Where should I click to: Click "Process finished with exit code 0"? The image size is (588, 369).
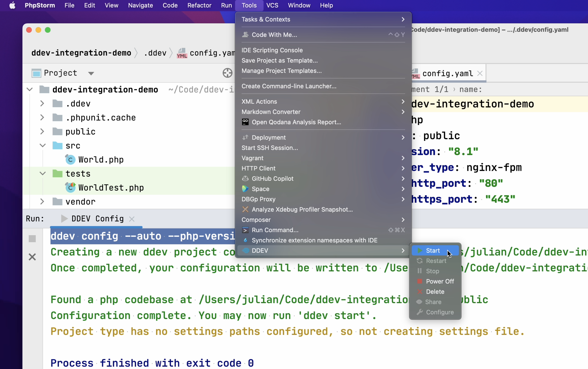click(152, 363)
